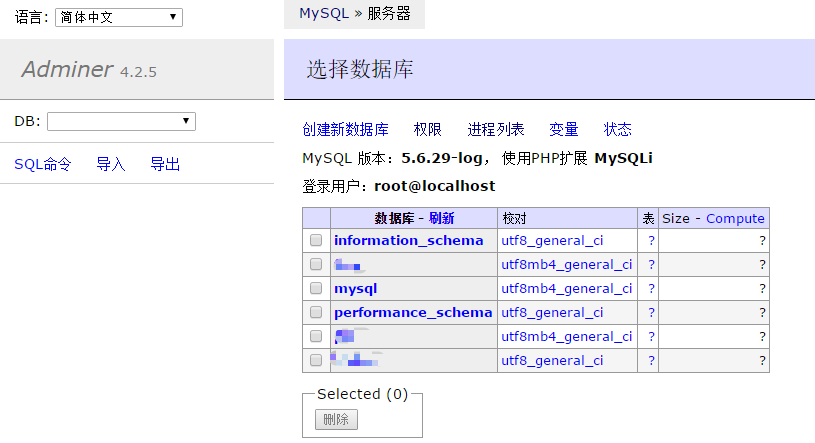Check the performance_schema row checkbox
815x443 pixels.
[316, 312]
